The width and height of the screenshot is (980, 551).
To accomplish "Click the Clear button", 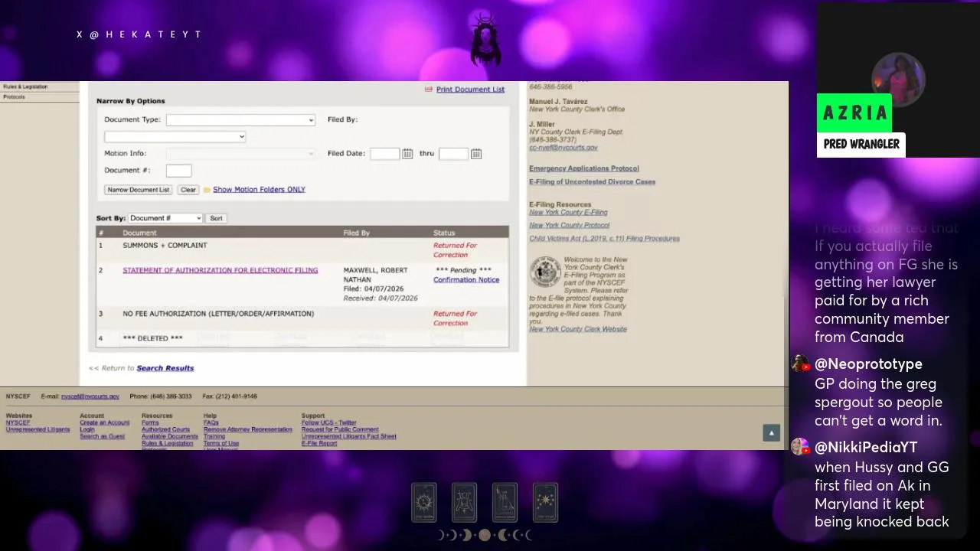I will [188, 190].
